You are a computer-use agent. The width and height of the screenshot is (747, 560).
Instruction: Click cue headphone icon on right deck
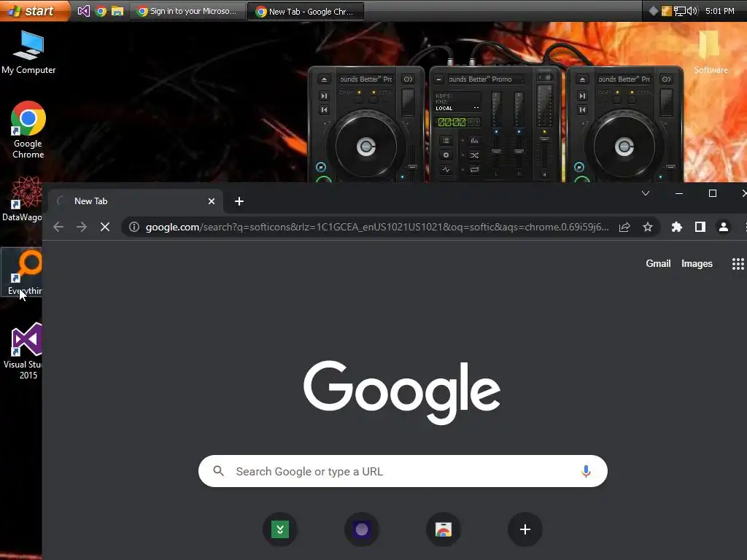[x=667, y=79]
